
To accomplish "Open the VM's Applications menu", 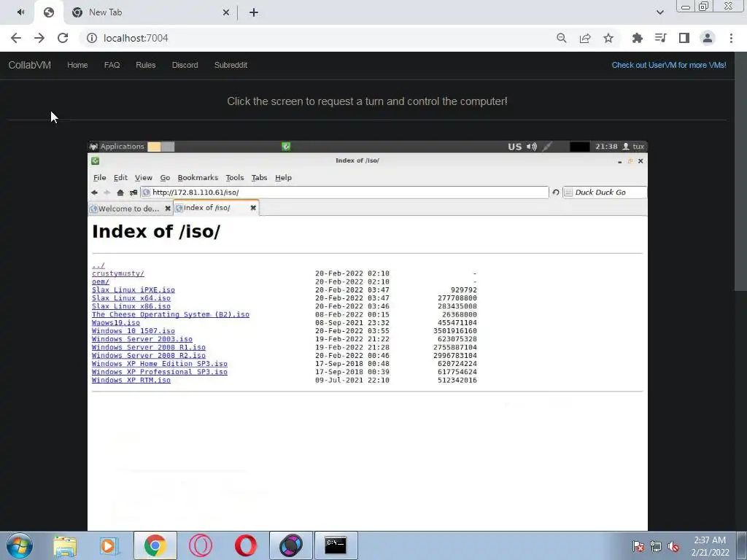I will tap(117, 147).
